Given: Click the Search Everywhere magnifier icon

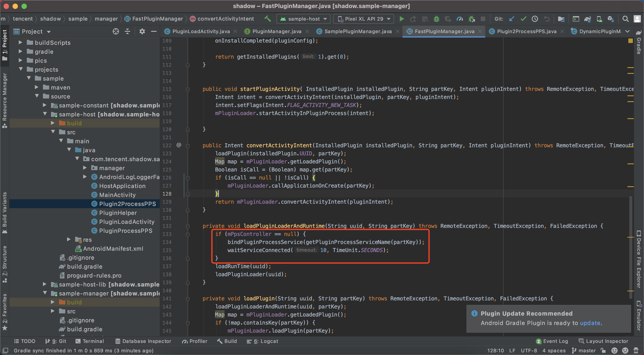Looking at the screenshot, I should [625, 19].
